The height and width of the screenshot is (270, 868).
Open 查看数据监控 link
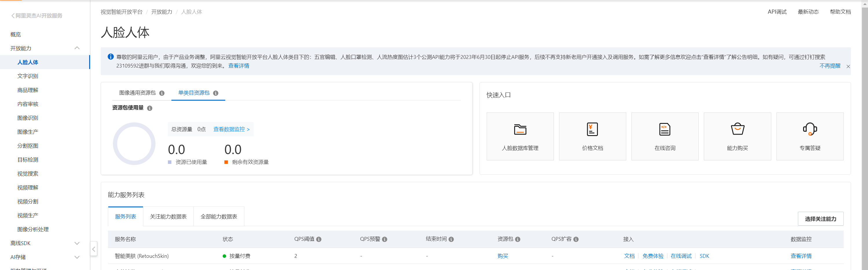point(231,129)
